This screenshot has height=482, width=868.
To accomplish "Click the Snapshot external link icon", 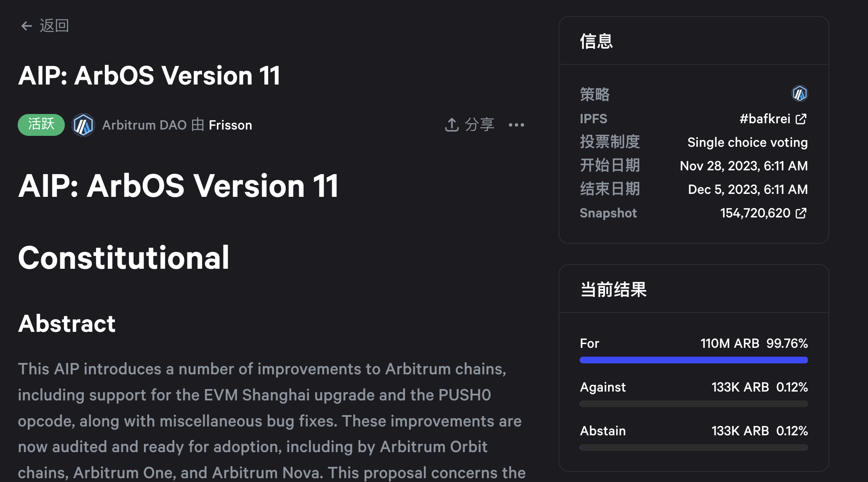I will click(x=801, y=213).
